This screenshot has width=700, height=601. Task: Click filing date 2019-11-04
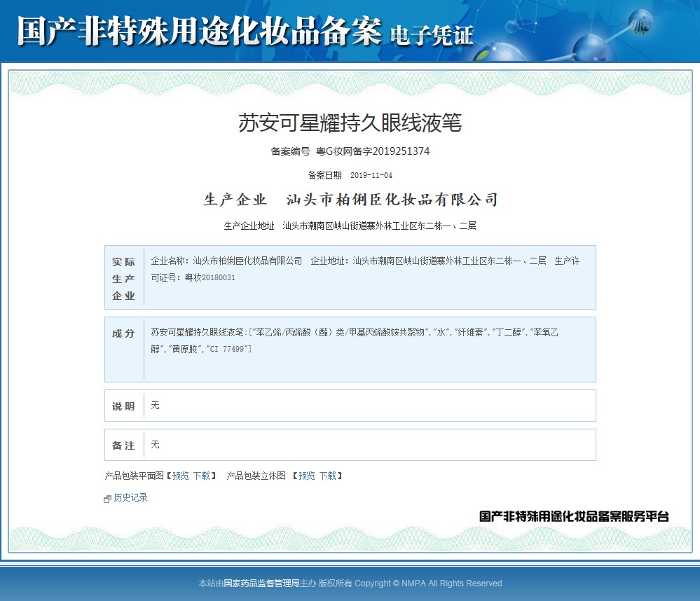(371, 175)
